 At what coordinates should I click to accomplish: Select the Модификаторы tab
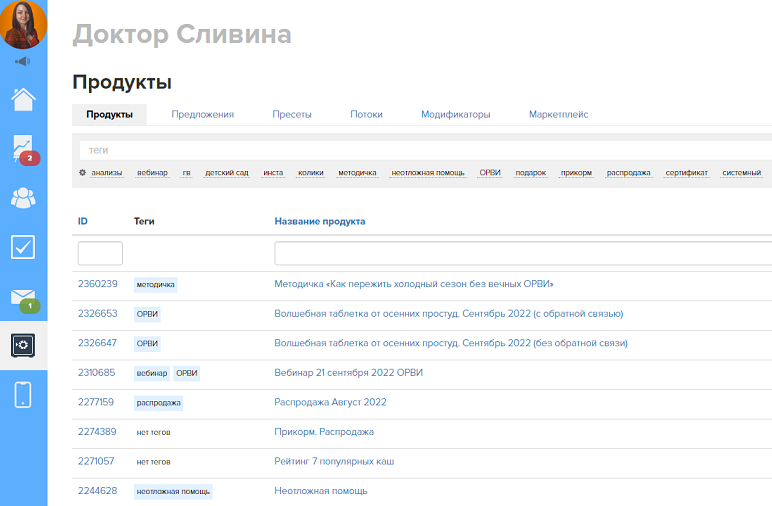click(x=455, y=114)
